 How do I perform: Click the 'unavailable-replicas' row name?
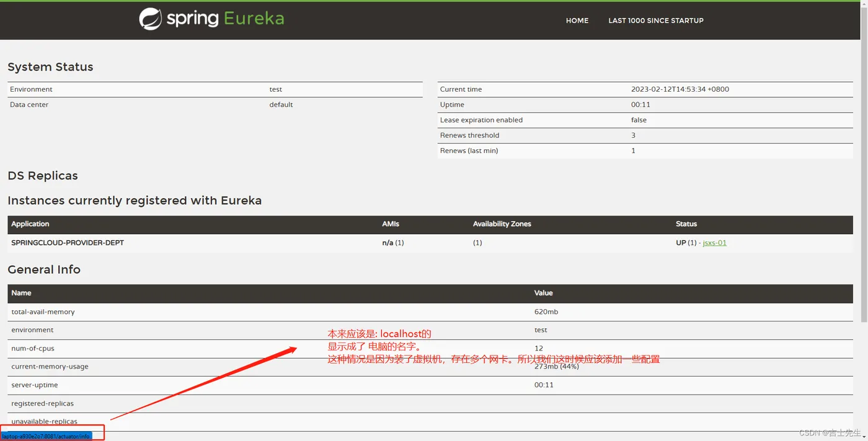[x=44, y=422]
